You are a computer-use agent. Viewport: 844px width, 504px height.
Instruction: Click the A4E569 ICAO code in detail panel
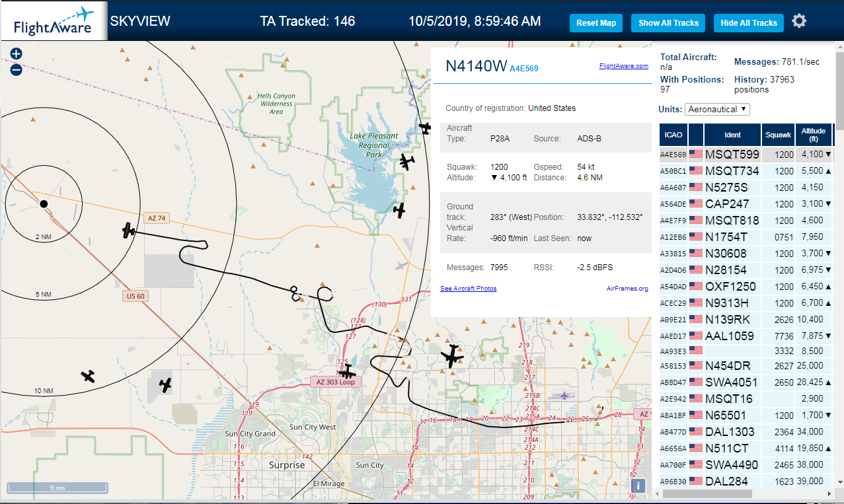tap(524, 69)
